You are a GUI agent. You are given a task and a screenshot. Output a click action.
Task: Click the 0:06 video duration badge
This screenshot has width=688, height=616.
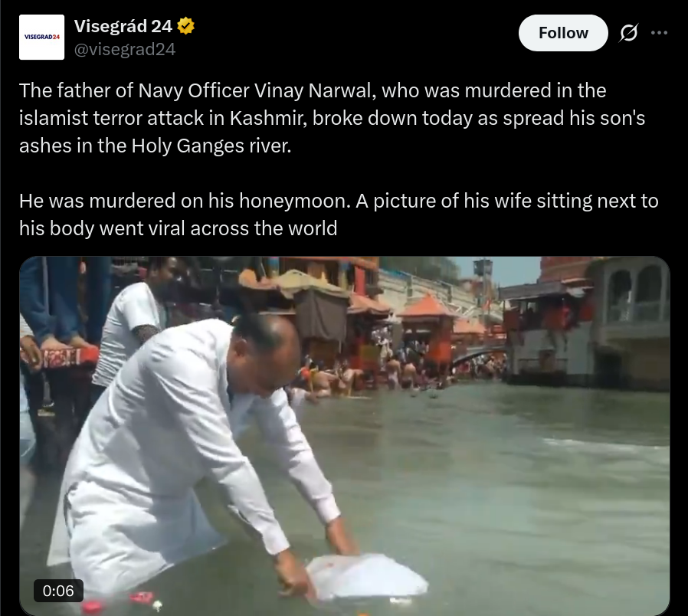tap(58, 591)
